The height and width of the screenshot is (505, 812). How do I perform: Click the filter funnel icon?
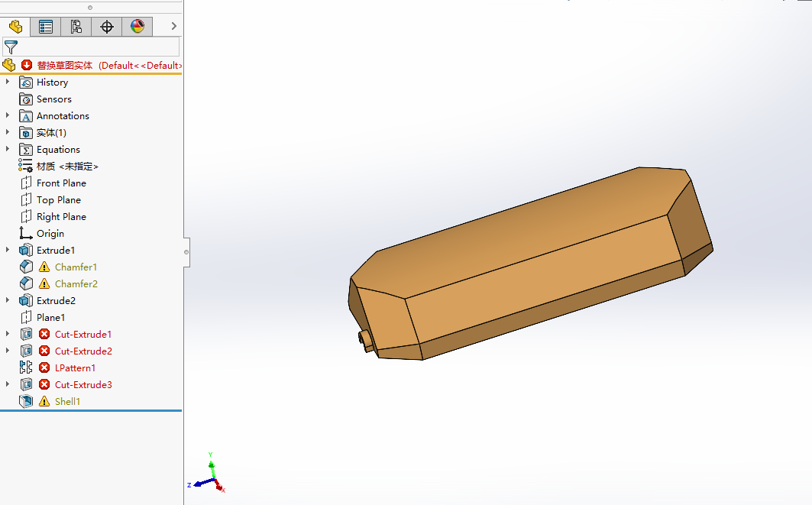click(11, 47)
